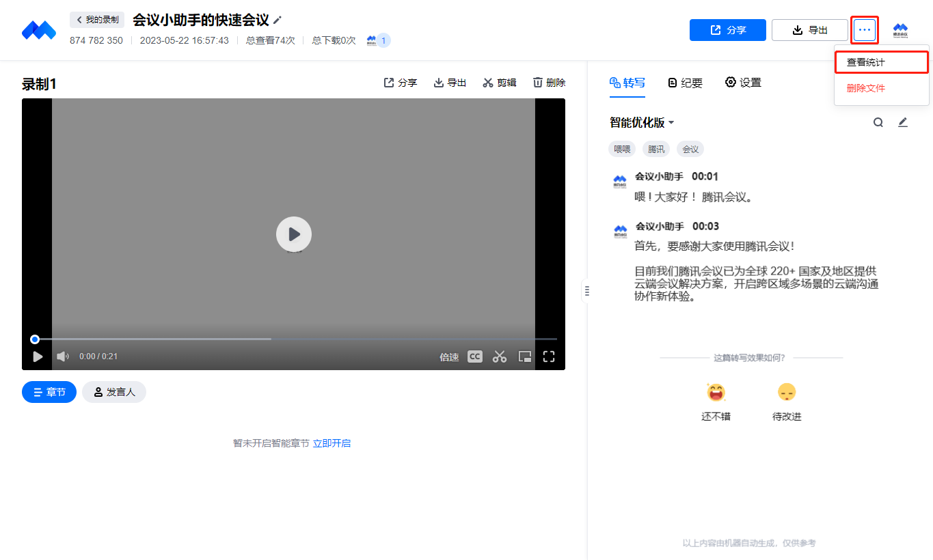This screenshot has height=560, width=933.
Task: Click the Tencent Meeting logo at top left
Action: (x=38, y=30)
